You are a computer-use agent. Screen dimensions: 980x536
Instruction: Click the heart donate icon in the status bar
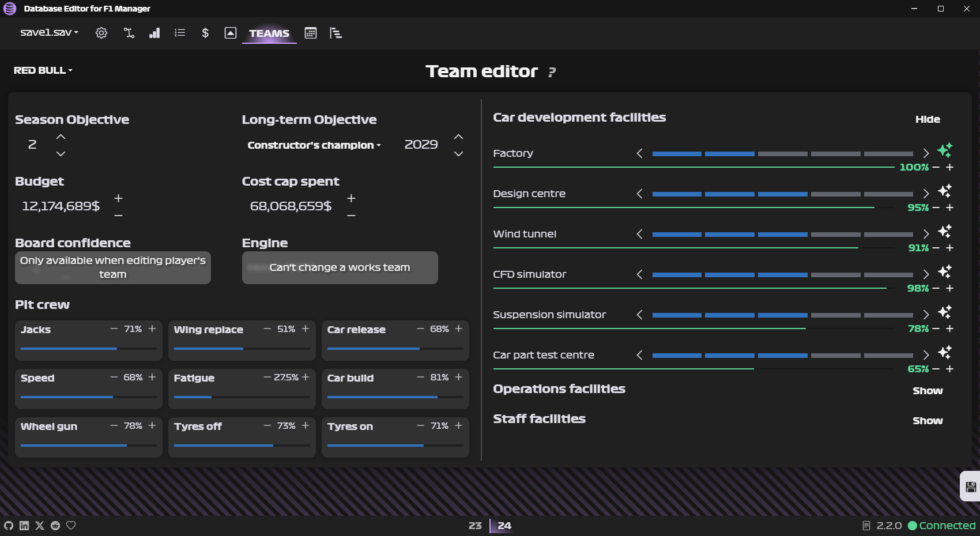point(71,526)
